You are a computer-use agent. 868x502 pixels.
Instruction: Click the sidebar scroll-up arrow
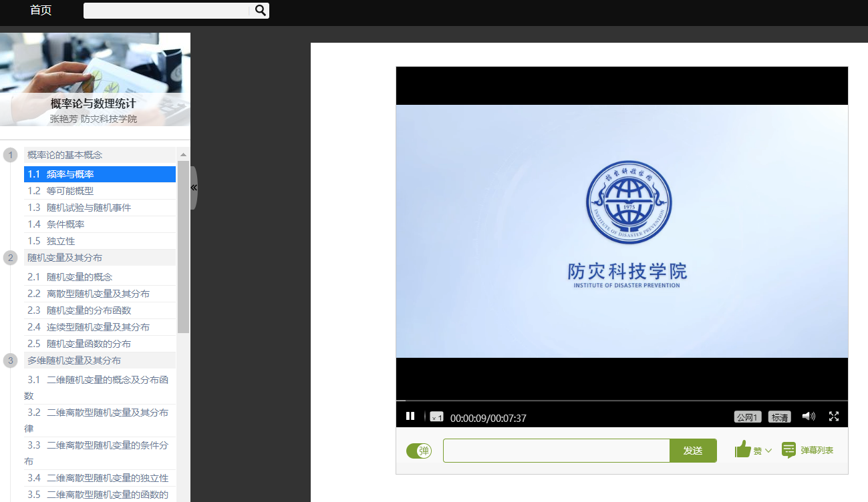coord(183,154)
